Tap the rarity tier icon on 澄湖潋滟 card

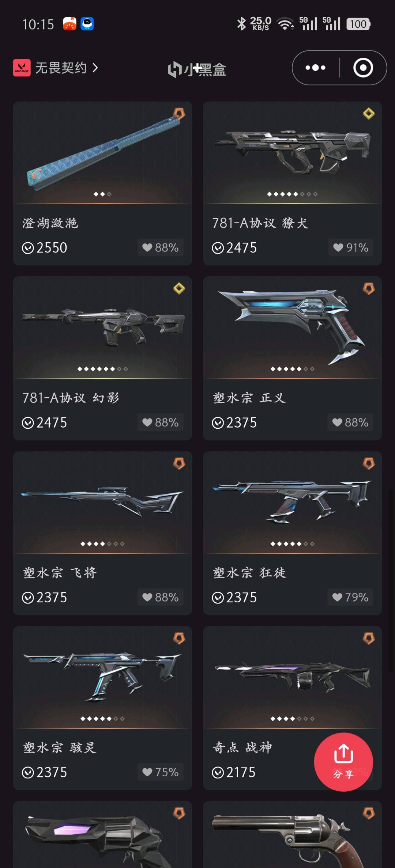pos(179,114)
